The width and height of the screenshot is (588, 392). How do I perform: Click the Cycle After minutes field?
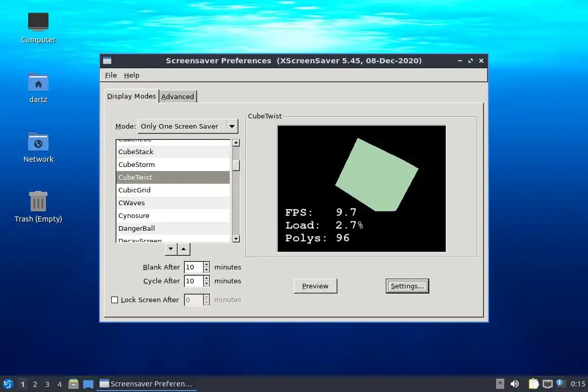[x=193, y=281]
